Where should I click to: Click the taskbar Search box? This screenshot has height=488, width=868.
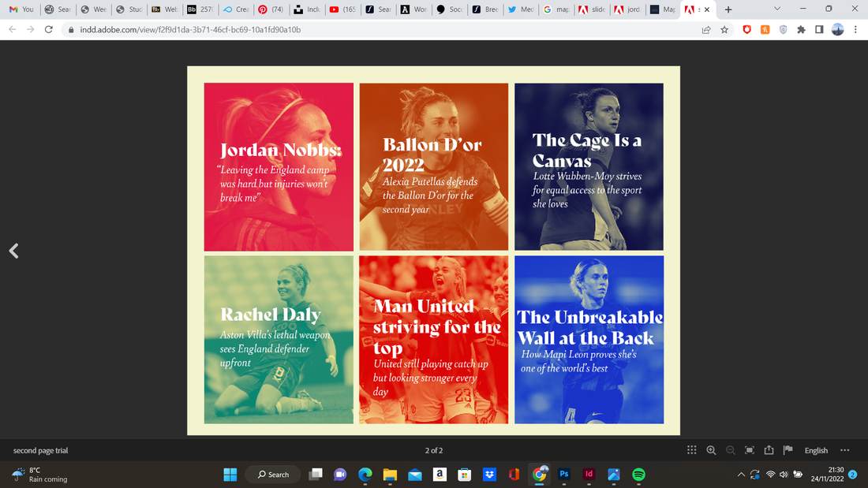[273, 474]
